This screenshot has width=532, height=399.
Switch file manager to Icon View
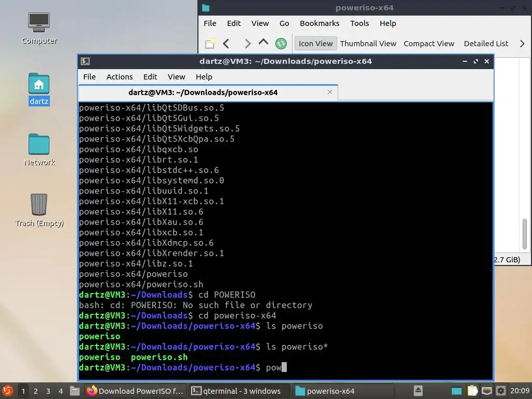tap(315, 44)
